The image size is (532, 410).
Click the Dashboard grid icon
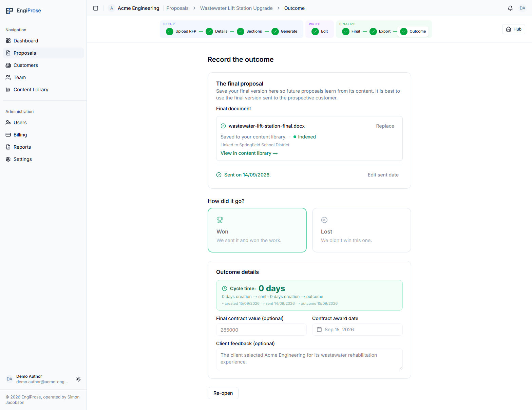[8, 41]
